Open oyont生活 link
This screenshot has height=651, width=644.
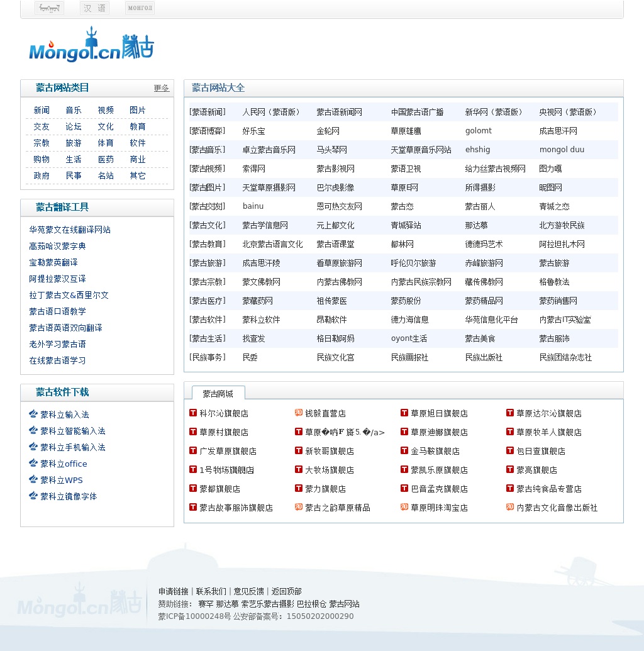409,338
